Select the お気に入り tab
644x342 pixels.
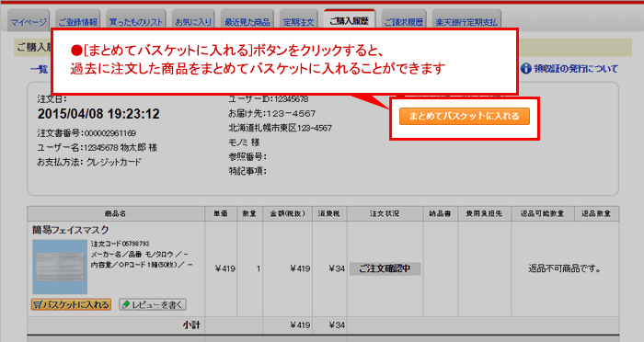(x=193, y=21)
